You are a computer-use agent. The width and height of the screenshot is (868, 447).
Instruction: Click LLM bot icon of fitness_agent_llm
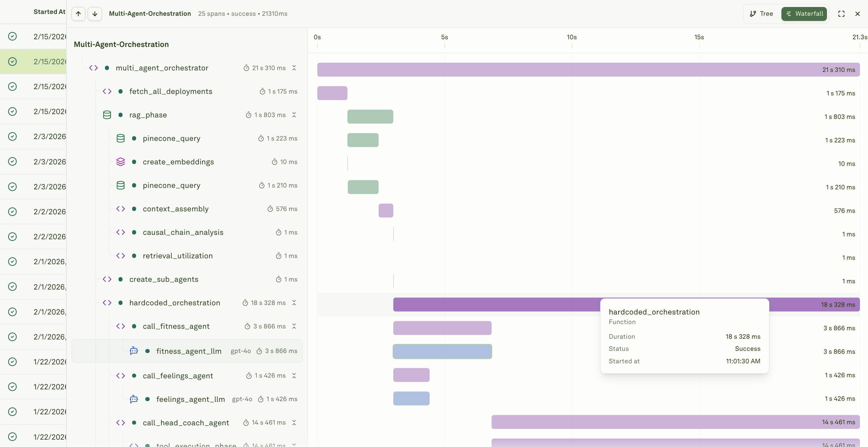point(134,351)
